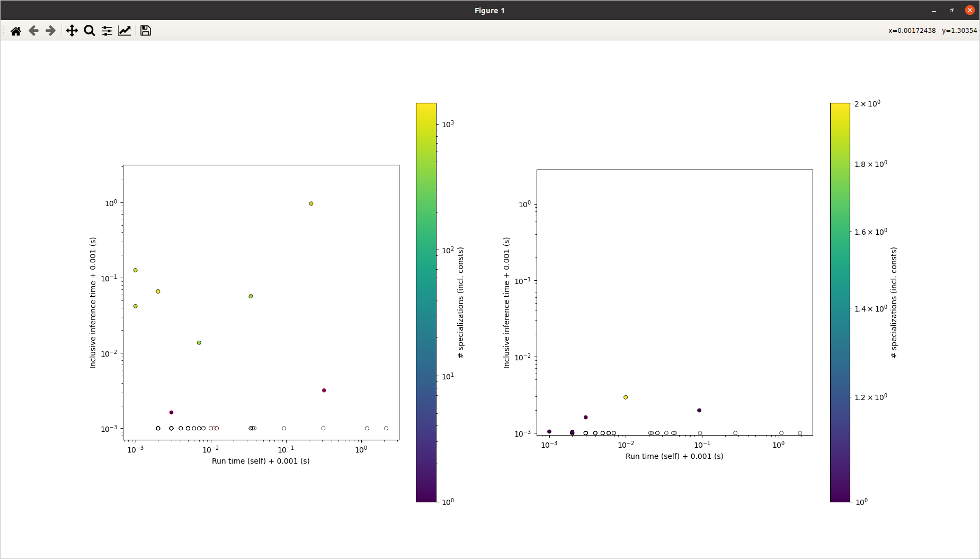
Task: Open the configure subplots sliders dialog
Action: coord(106,31)
